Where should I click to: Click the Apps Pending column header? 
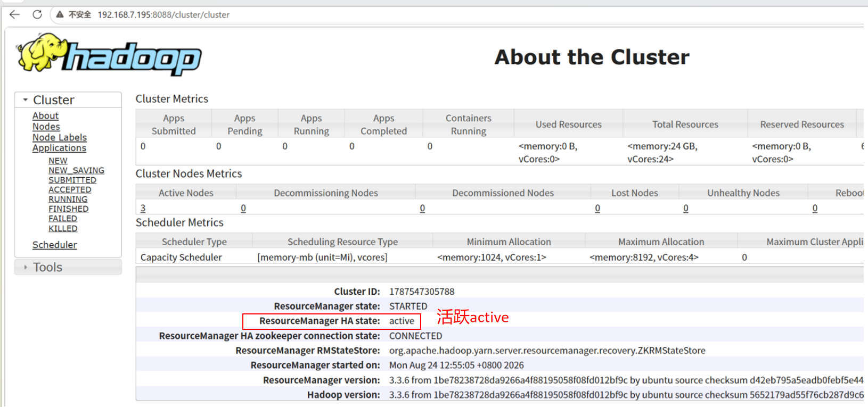tap(245, 124)
